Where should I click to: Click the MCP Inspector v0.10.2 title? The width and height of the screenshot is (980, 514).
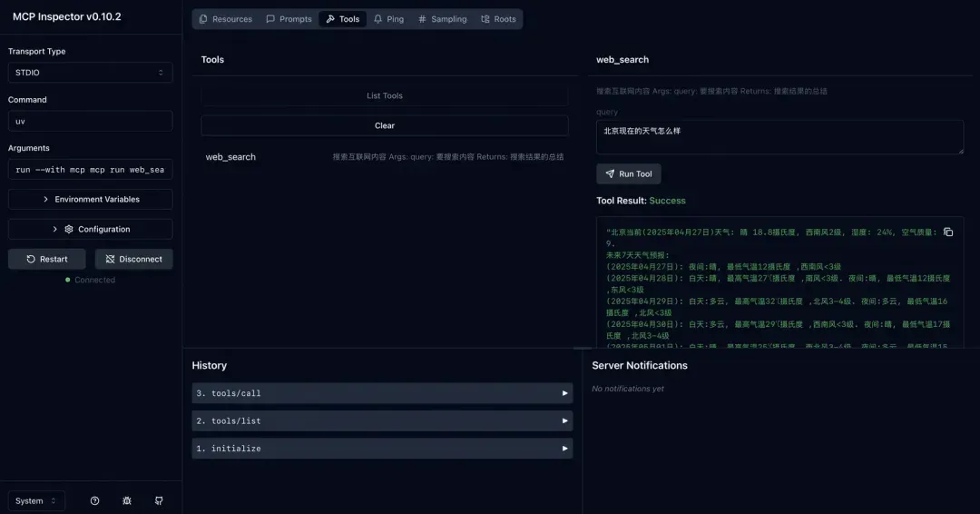point(67,17)
